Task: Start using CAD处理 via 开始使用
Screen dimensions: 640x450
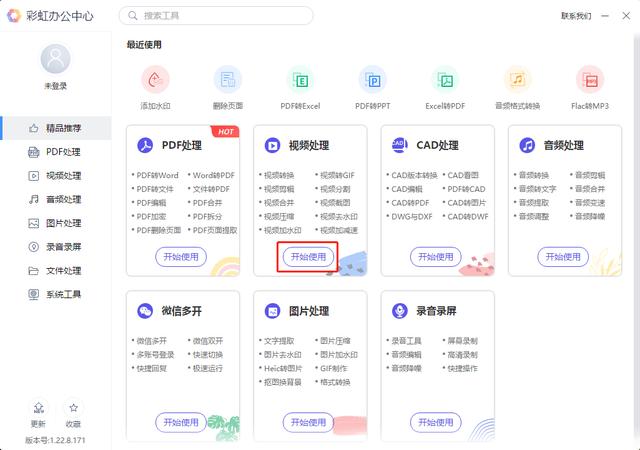Action: [436, 257]
